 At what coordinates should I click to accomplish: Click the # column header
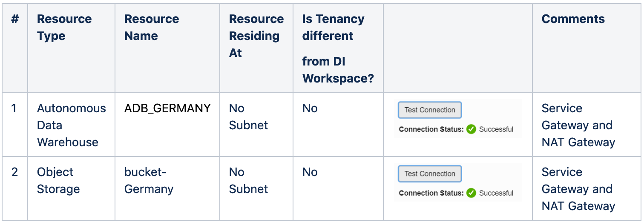[15, 19]
